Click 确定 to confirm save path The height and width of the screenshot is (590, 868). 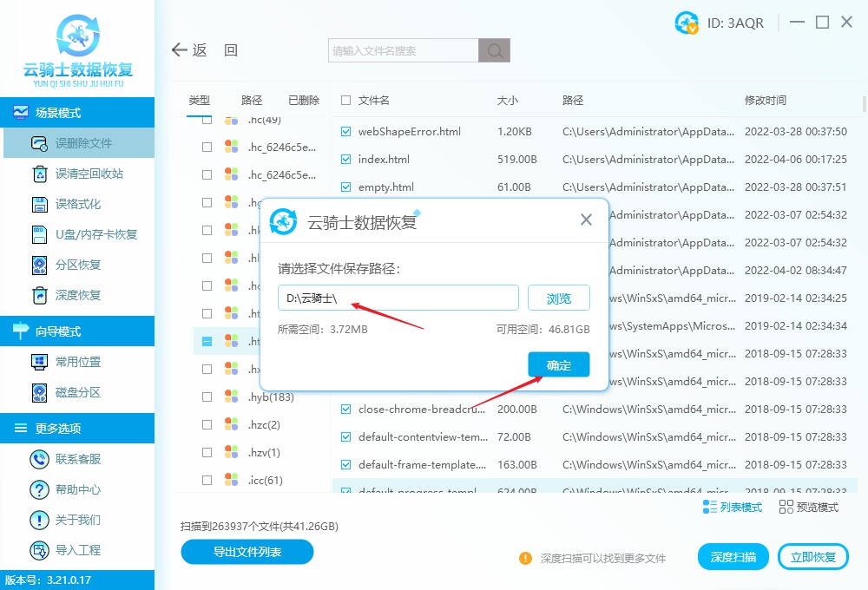coord(558,364)
